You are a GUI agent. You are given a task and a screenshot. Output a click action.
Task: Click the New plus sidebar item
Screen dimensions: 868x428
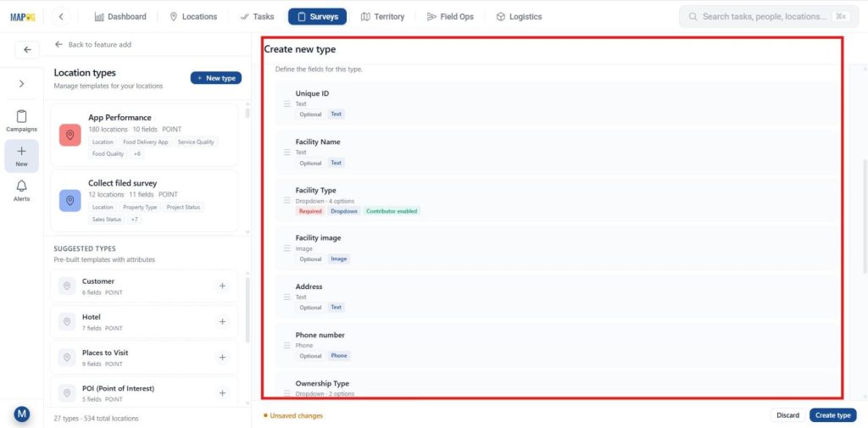[x=21, y=156]
